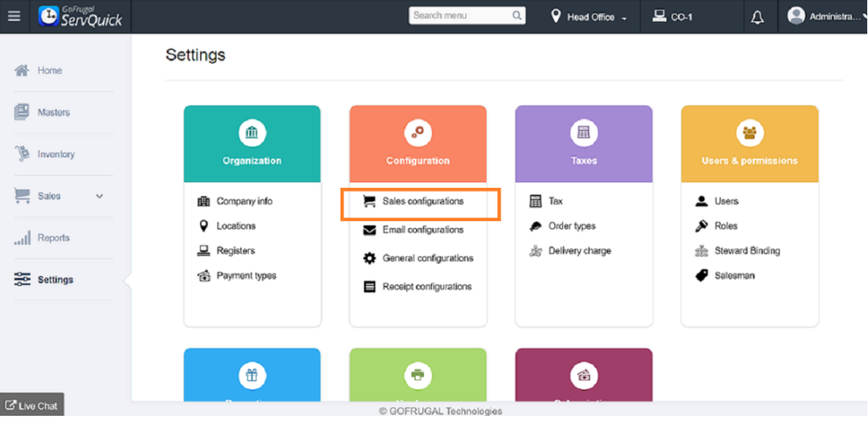This screenshot has height=422, width=868.
Task: Click the Configuration gears icon
Action: pyautogui.click(x=418, y=133)
